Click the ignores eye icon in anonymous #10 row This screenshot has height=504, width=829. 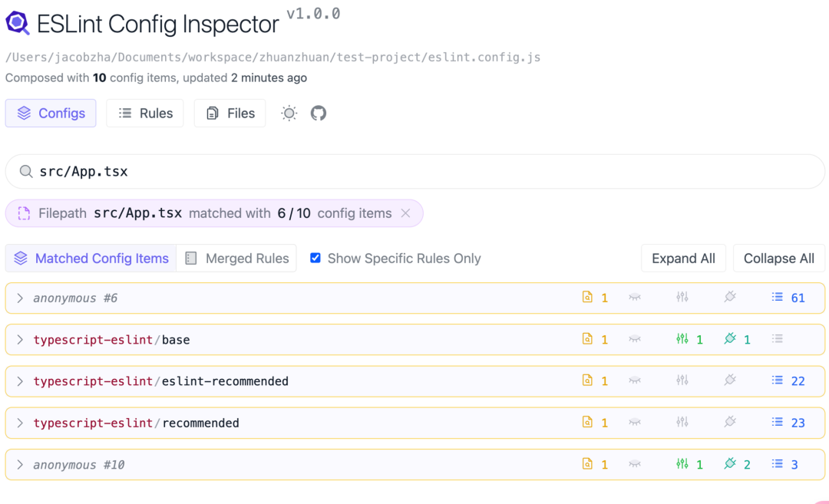tap(635, 464)
